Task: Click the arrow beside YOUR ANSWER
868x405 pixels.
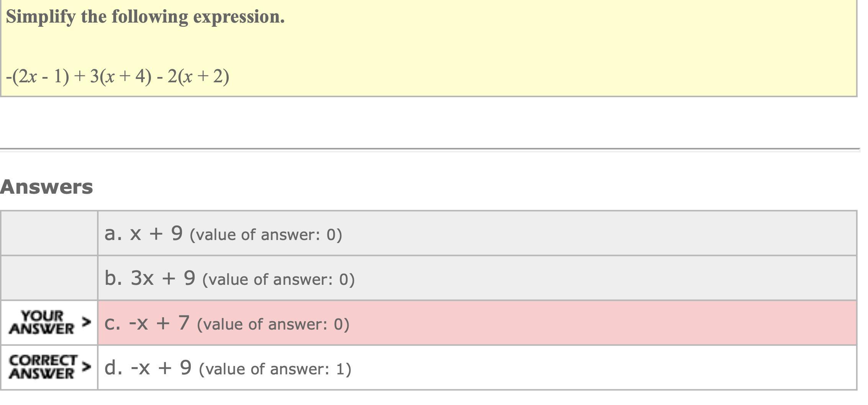Action: click(x=87, y=322)
